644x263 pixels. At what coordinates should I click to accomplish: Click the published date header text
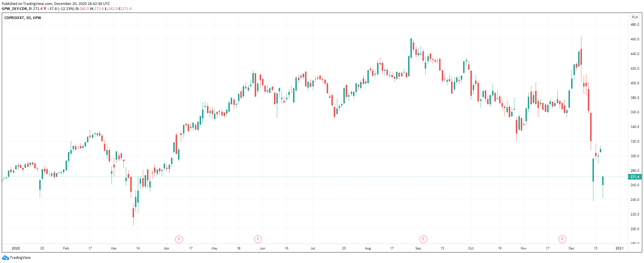point(56,4)
